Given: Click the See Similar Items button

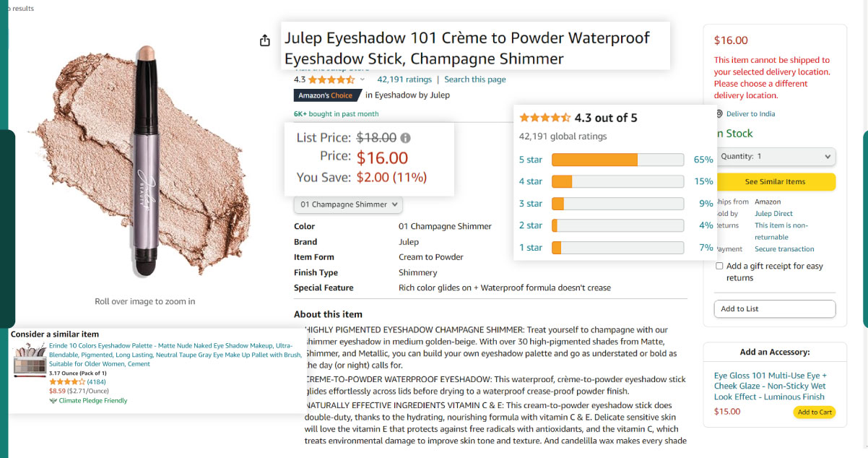Looking at the screenshot, I should tap(775, 181).
